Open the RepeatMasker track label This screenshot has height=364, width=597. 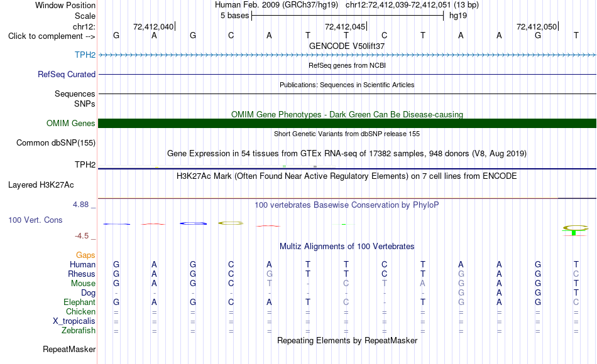coord(69,349)
